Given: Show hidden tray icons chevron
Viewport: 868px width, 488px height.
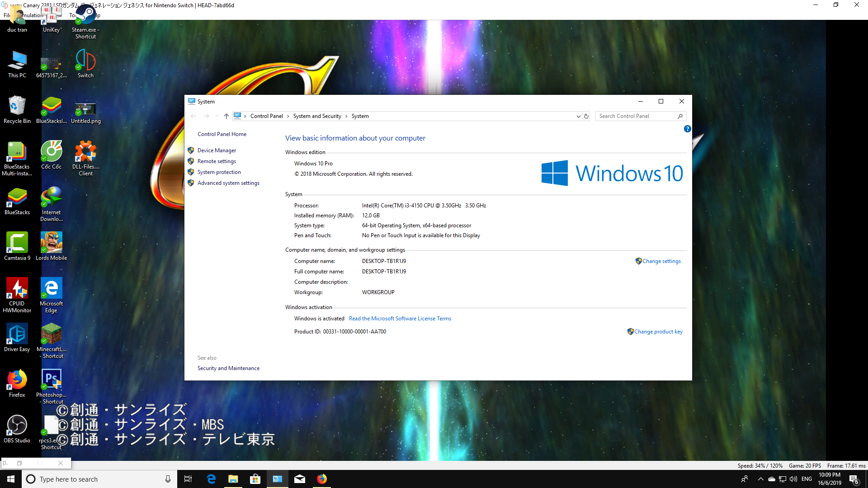Looking at the screenshot, I should 760,479.
